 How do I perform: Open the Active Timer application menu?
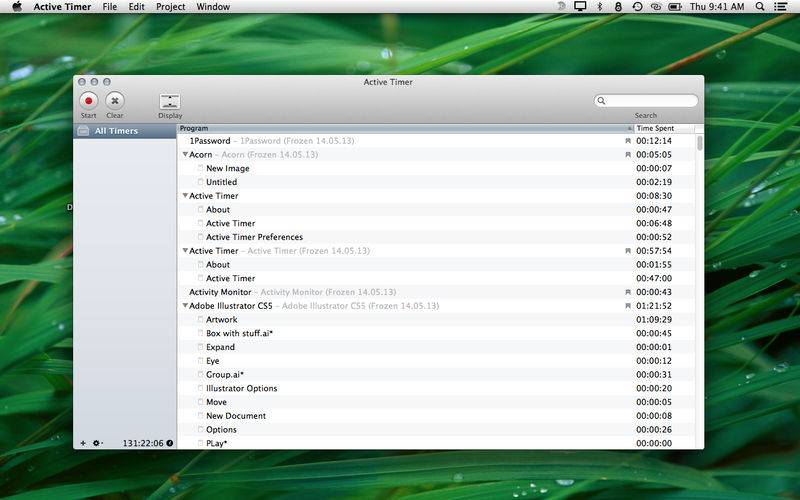(x=62, y=7)
